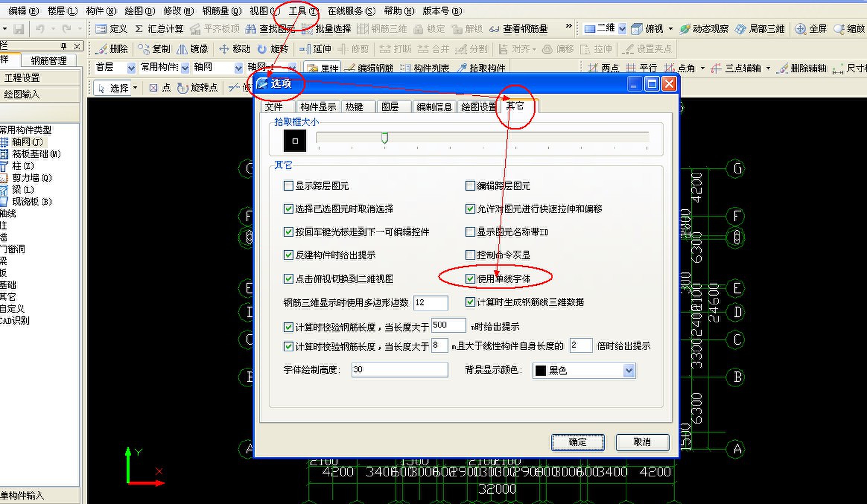Switch to 编制信息 tab

click(x=434, y=107)
